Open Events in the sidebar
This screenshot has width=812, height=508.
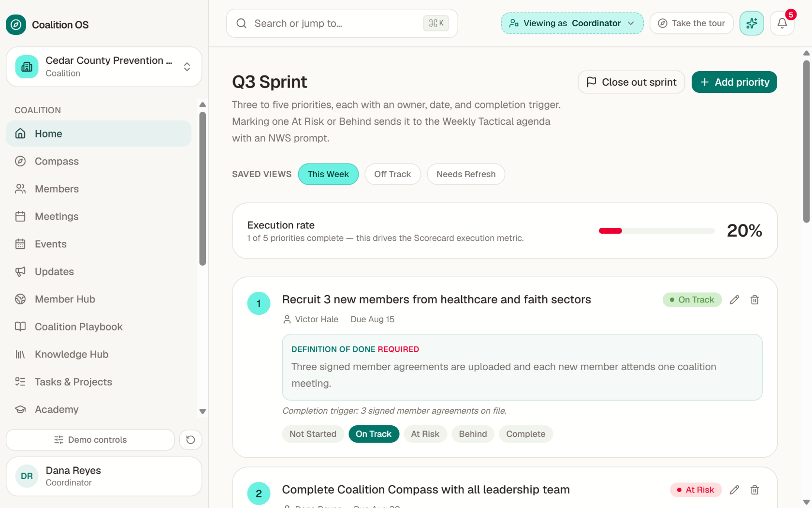pyautogui.click(x=99, y=244)
